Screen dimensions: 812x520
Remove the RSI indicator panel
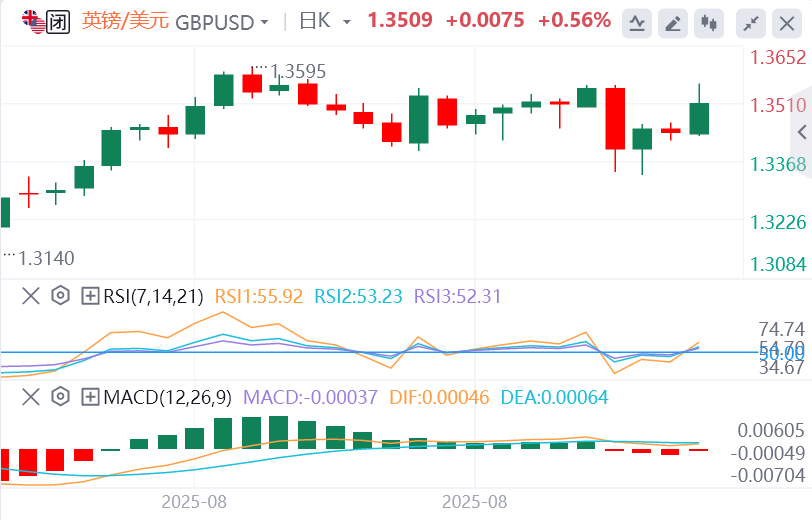pos(31,296)
